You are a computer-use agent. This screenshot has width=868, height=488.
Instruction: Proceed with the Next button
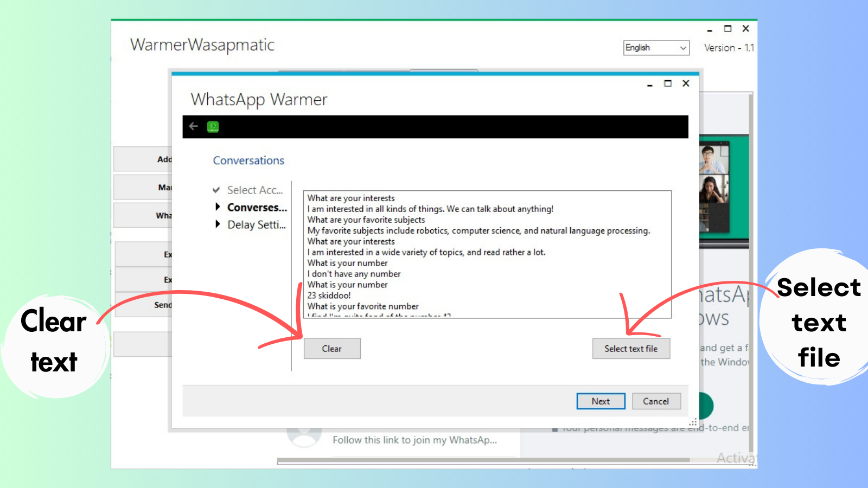[x=601, y=401]
